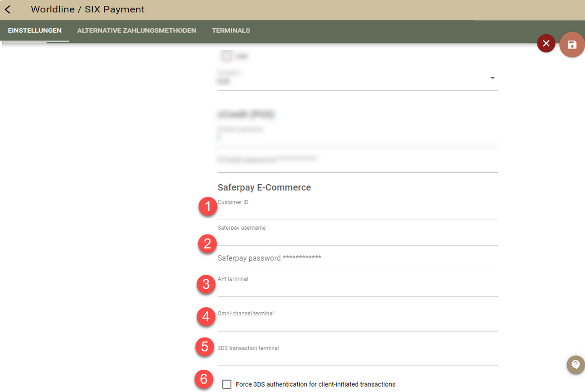
Task: Open the Alternative Zahlungsmethoden tab
Action: tap(137, 31)
